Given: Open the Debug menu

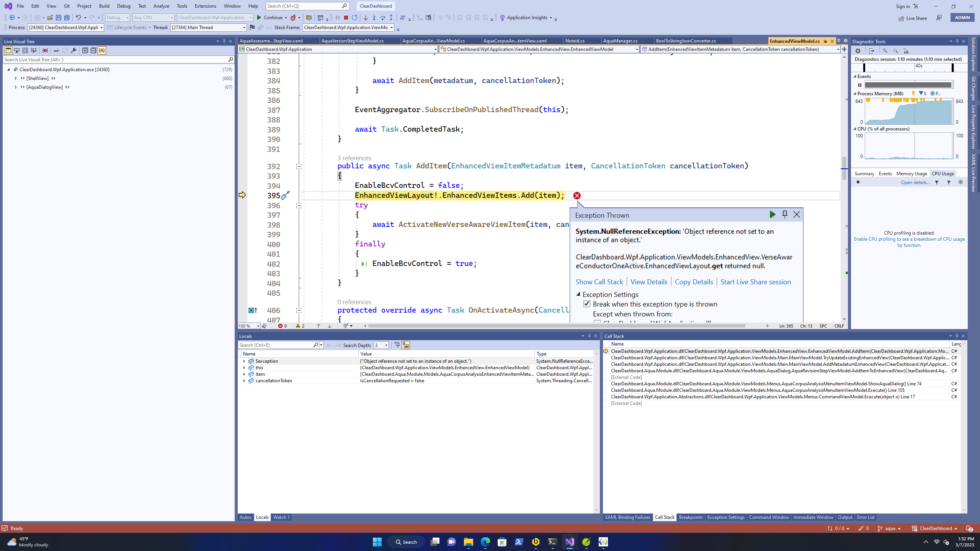Looking at the screenshot, I should (124, 6).
